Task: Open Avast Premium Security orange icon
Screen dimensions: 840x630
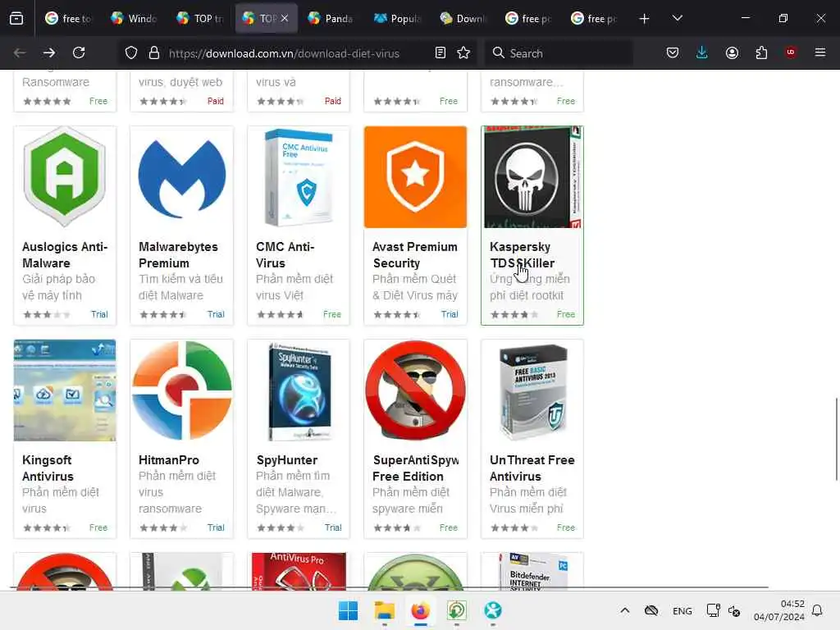Action: coord(415,177)
